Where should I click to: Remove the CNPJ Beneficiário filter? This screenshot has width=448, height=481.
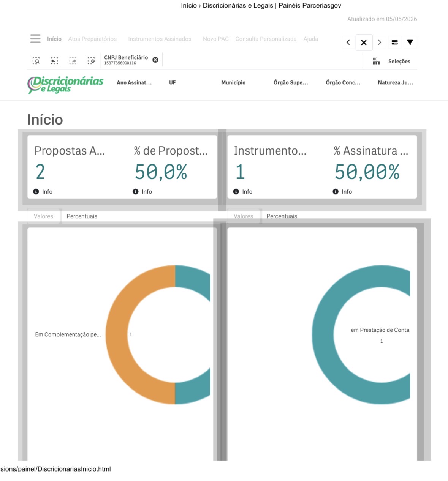tap(155, 60)
